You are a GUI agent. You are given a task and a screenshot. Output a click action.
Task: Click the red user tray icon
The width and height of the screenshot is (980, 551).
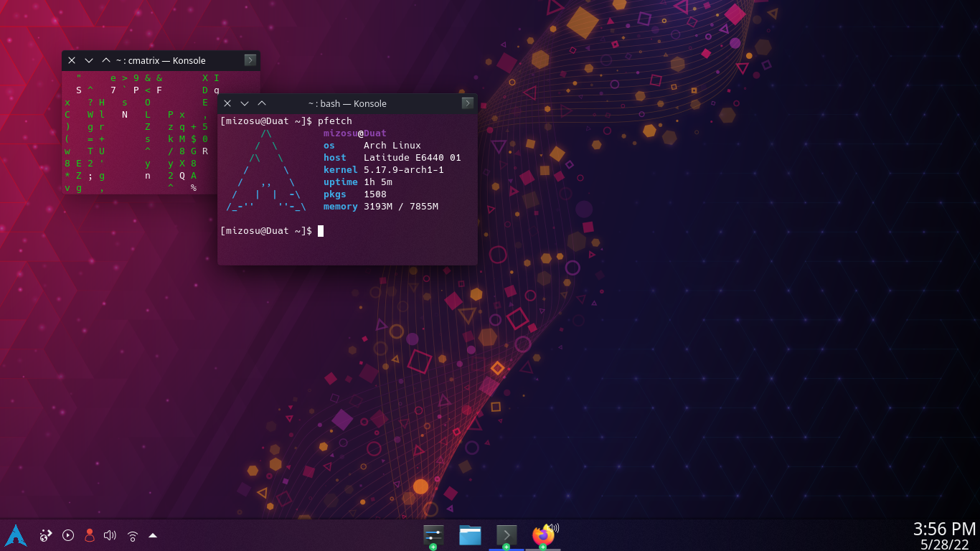tap(90, 535)
